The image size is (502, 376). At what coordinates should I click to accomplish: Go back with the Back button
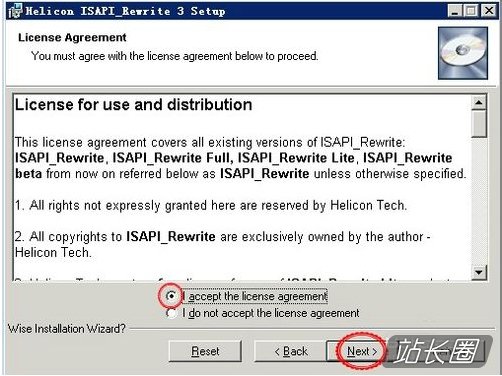[x=291, y=351]
